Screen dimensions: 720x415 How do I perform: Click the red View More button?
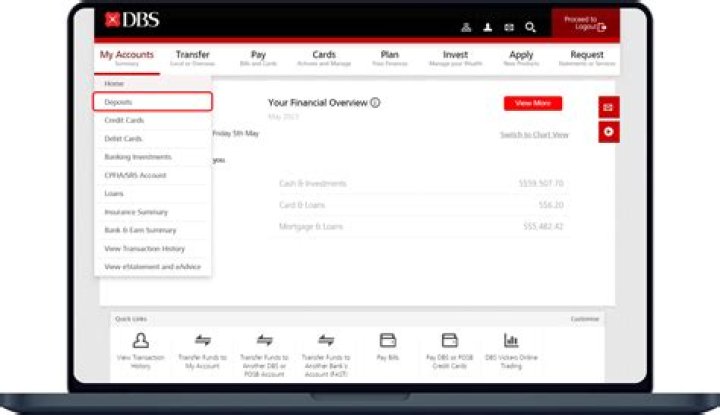(x=532, y=103)
